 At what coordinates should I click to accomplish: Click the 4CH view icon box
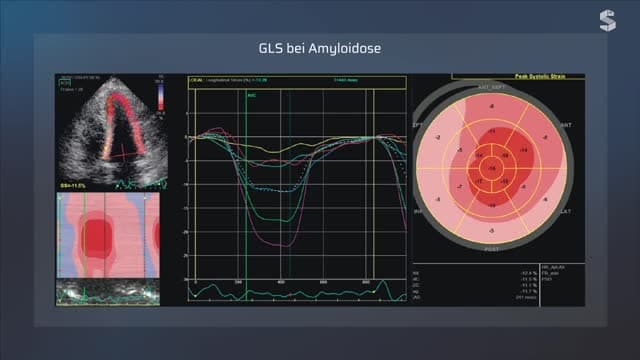[x=65, y=83]
